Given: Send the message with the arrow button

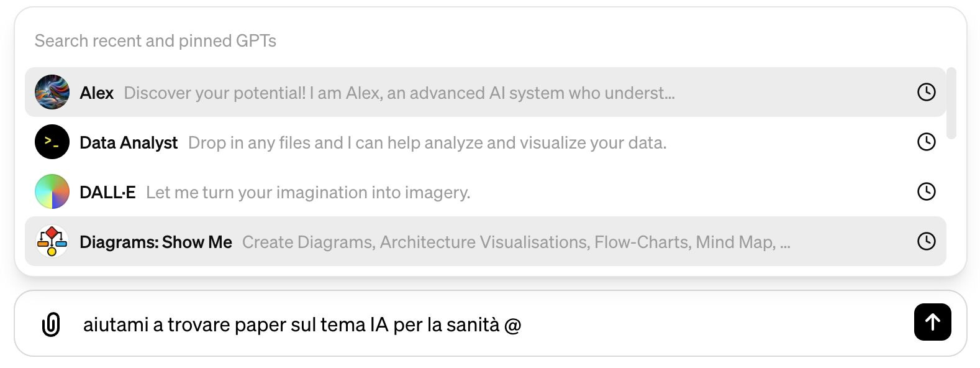Looking at the screenshot, I should click(x=932, y=322).
